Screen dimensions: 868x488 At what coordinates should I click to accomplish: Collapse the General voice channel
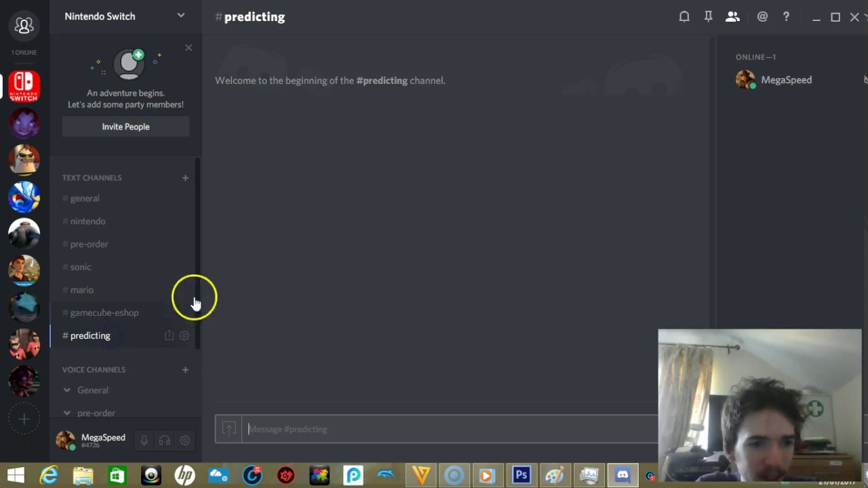tap(66, 390)
